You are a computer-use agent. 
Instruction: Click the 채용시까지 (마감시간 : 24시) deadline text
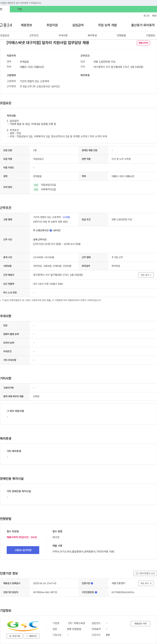pyautogui.click(x=22, y=537)
